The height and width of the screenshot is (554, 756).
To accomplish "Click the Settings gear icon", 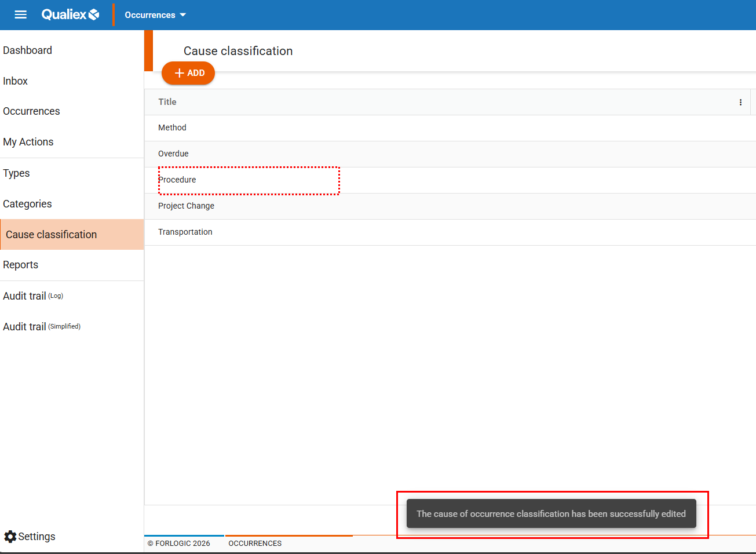I will point(10,537).
